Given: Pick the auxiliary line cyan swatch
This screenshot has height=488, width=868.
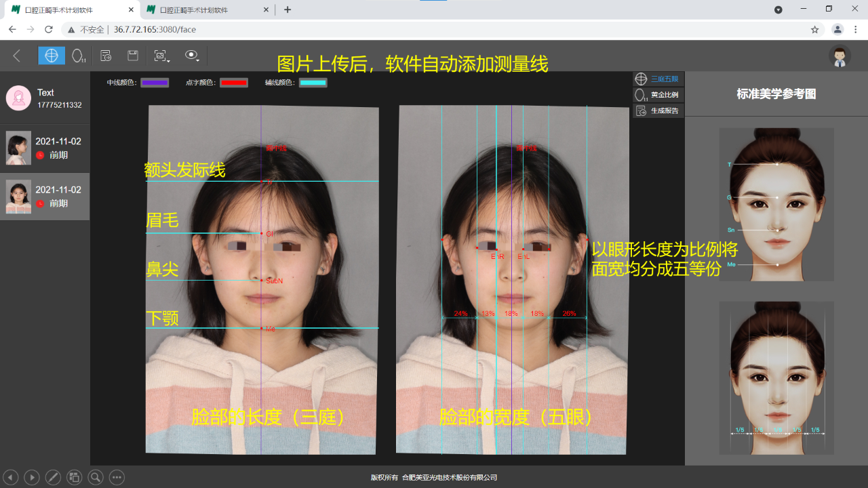Looking at the screenshot, I should pos(313,83).
